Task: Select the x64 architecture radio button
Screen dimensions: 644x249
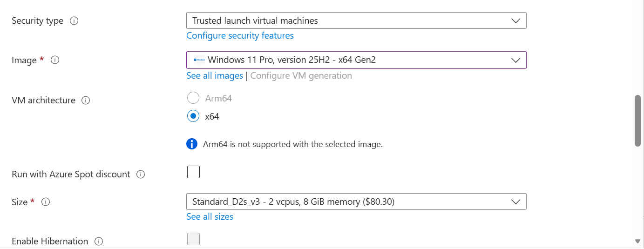Action: tap(193, 116)
